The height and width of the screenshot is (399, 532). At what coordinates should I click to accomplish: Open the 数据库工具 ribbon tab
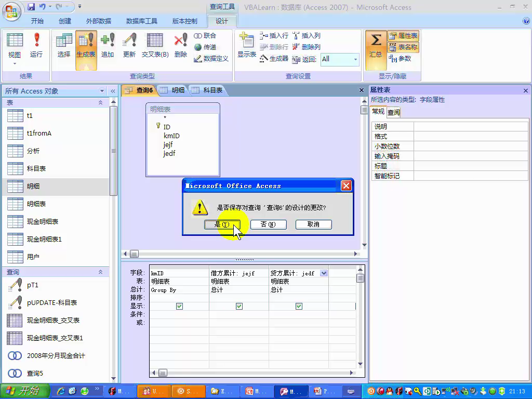point(141,21)
